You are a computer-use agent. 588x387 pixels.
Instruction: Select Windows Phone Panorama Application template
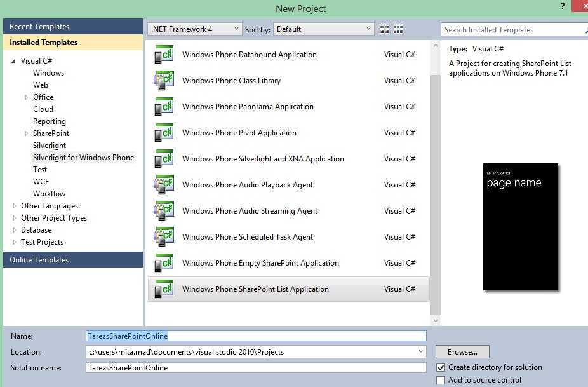pos(288,107)
